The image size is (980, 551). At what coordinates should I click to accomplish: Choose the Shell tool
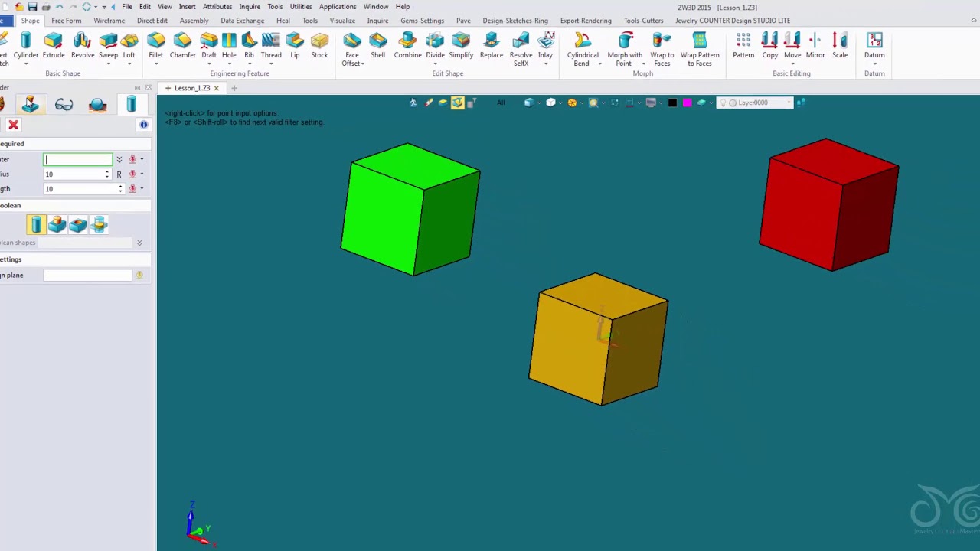pyautogui.click(x=377, y=46)
